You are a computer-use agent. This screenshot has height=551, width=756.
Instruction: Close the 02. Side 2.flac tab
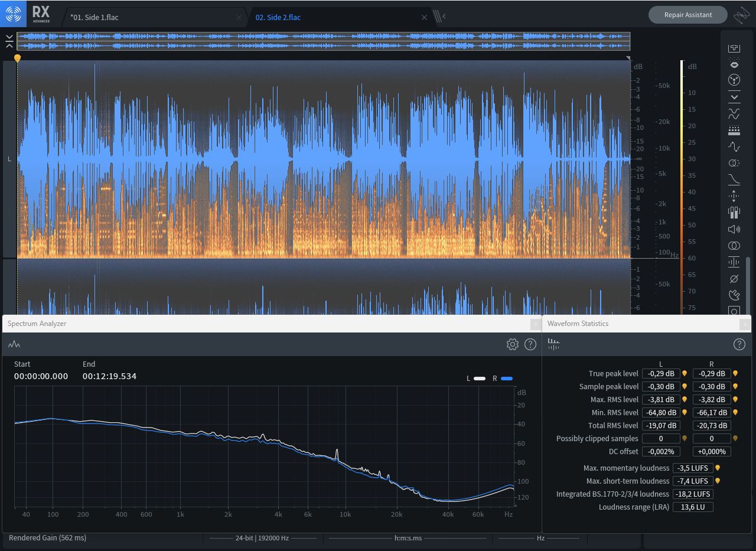424,17
